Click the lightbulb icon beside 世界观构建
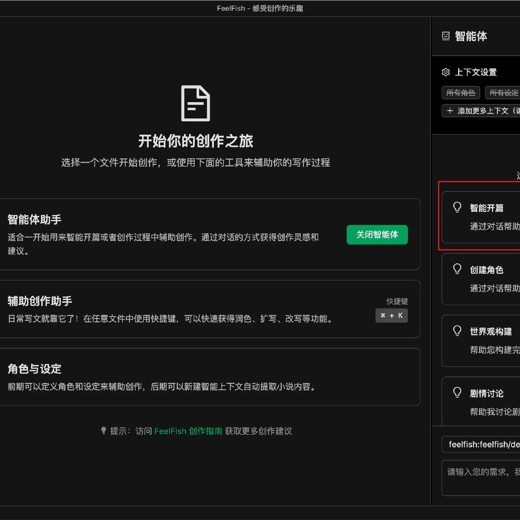The image size is (520, 520). point(457,331)
